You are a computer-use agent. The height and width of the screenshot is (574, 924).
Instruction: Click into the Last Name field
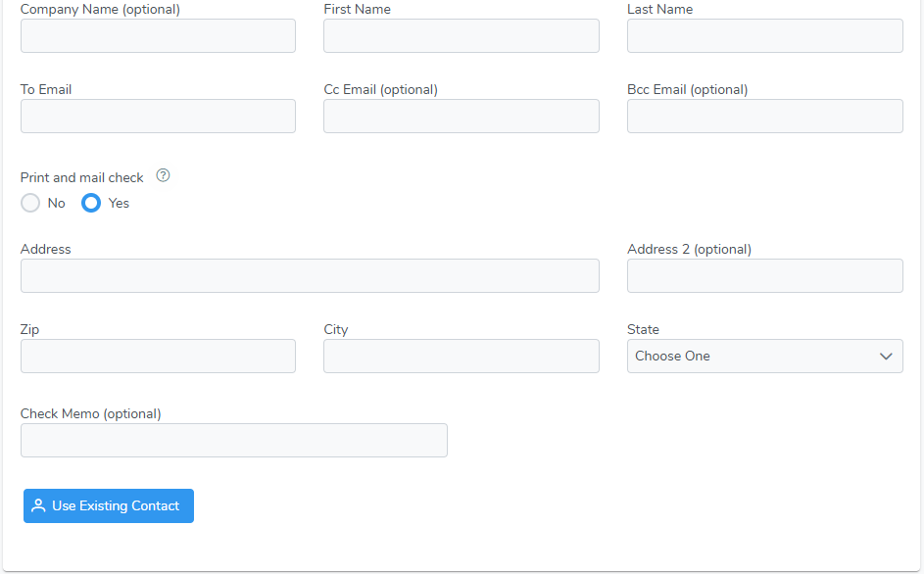tap(765, 36)
